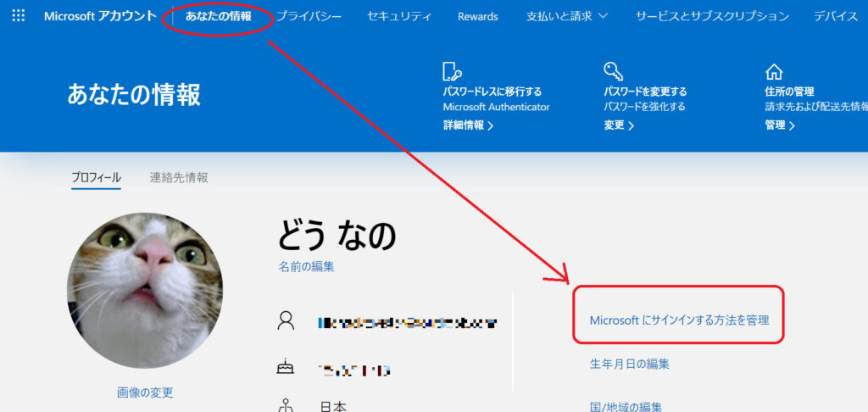Screen dimensions: 868x412
Task: Click パスワードを変更する heading
Action: [645, 92]
